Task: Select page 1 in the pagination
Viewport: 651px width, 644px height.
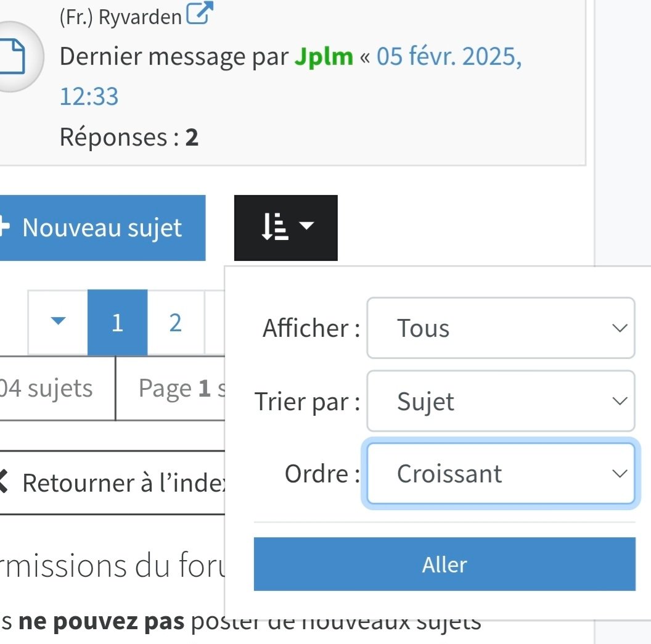Action: click(x=118, y=323)
